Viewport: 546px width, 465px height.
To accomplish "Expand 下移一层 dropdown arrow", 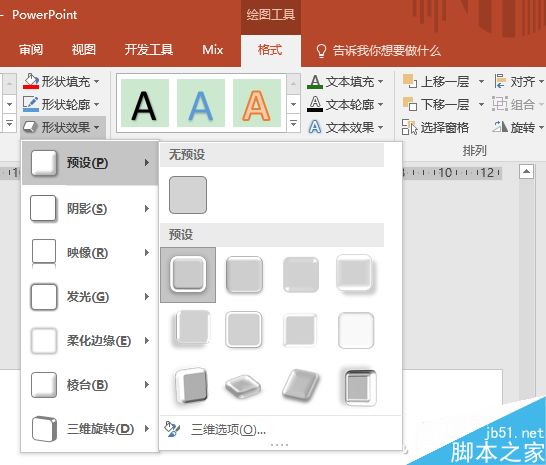I will click(481, 104).
